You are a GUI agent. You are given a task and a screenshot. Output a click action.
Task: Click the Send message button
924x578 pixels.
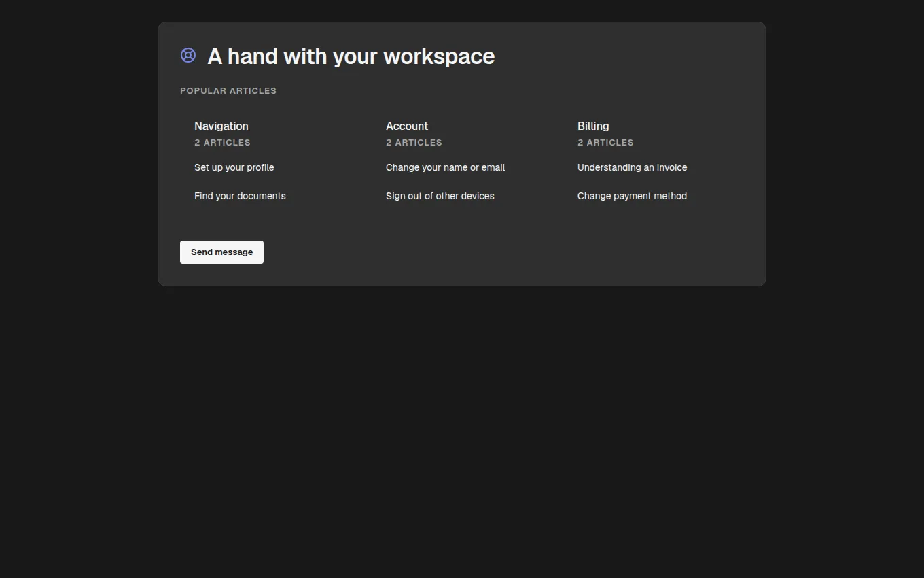(221, 252)
